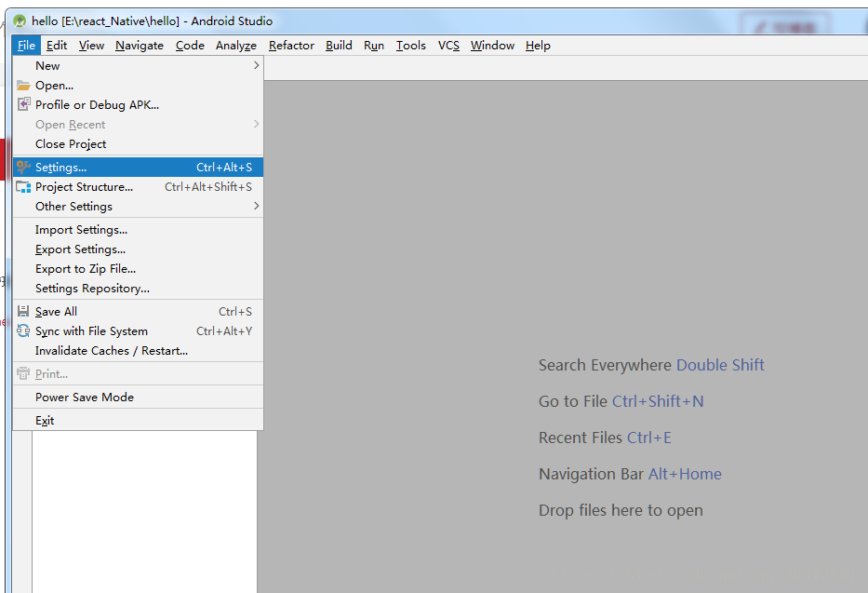Expand the Other Settings submenu arrow
This screenshot has width=868, height=593.
click(x=256, y=206)
